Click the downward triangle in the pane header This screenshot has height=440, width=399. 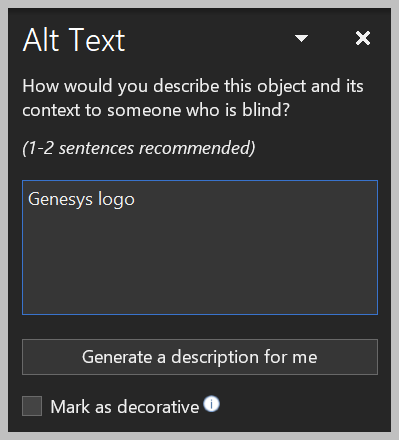coord(301,38)
